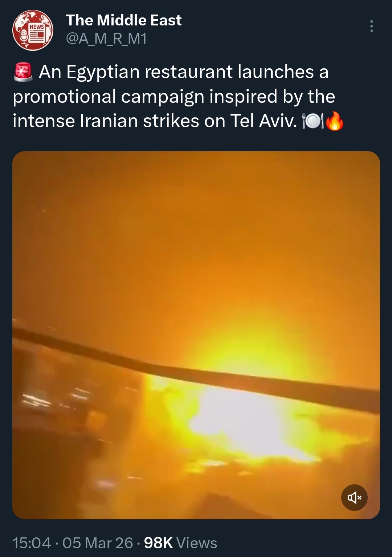
Task: Click the fire emoji after Tel Aviv
Action: click(x=334, y=121)
